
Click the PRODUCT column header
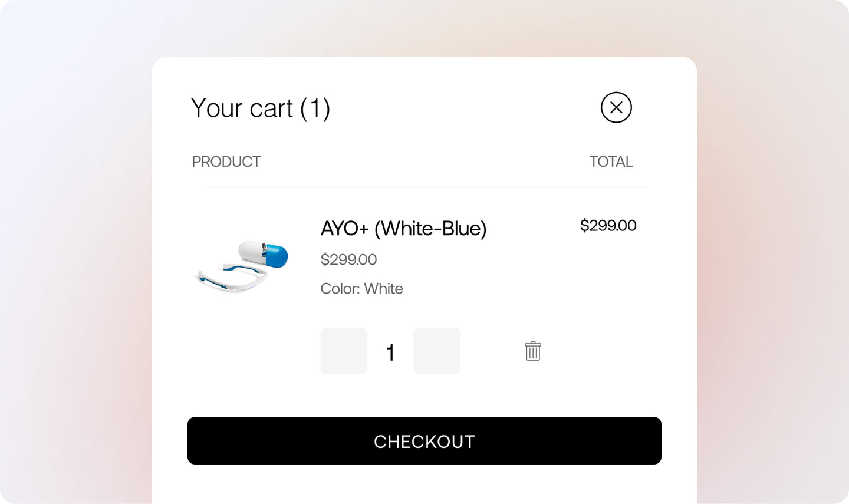coord(226,162)
